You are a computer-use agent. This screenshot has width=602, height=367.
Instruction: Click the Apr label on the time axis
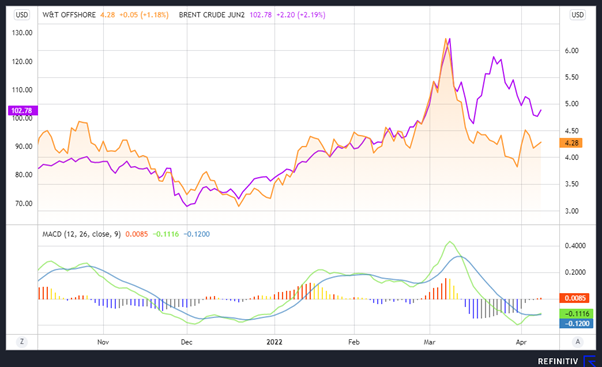[521, 342]
